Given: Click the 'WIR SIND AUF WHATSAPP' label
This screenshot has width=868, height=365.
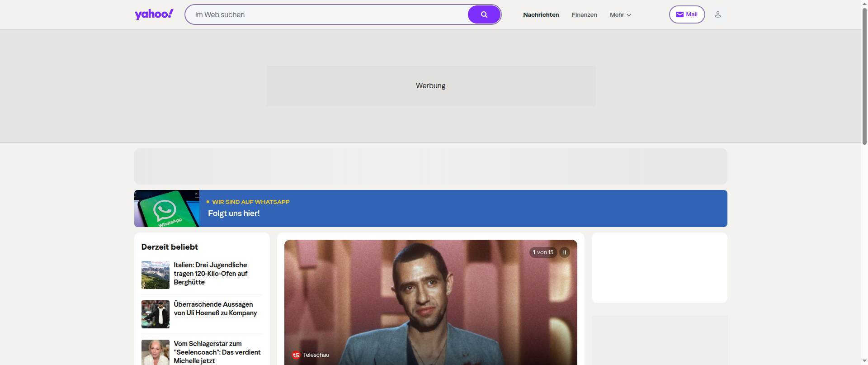Looking at the screenshot, I should tap(251, 202).
